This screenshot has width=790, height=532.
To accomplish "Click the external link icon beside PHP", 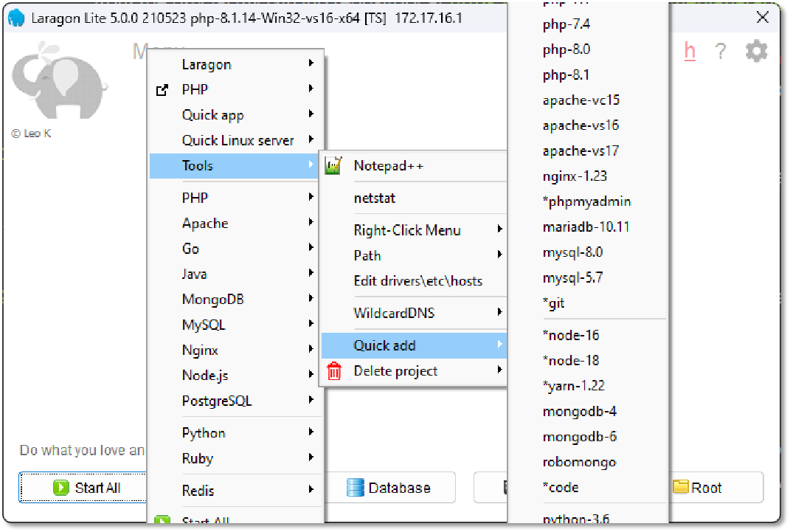I will click(162, 90).
